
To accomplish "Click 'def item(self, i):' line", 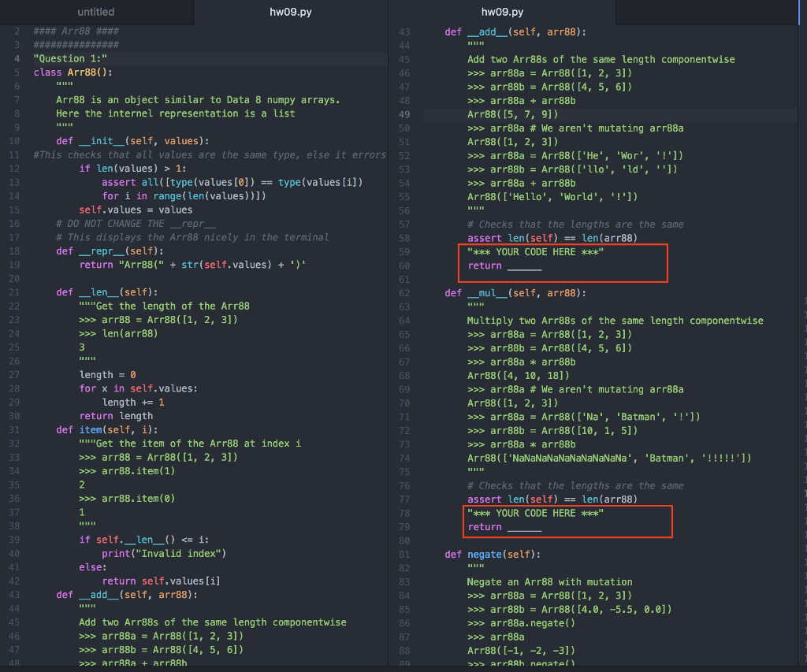I will click(107, 429).
